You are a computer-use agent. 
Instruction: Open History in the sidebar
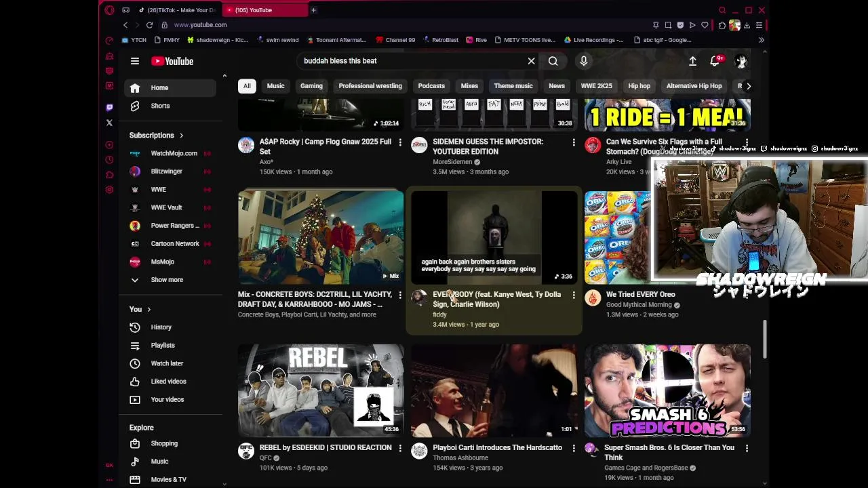171,327
